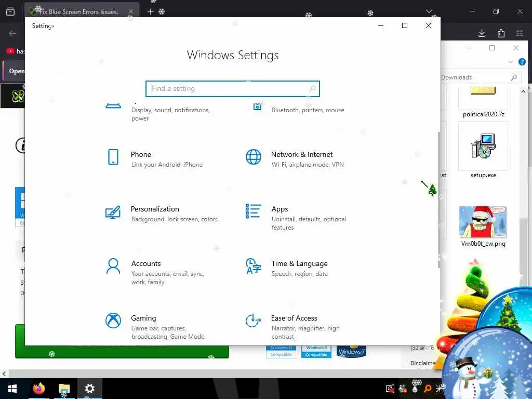Click the Network & Internet heading
The image size is (532, 399).
(x=302, y=154)
